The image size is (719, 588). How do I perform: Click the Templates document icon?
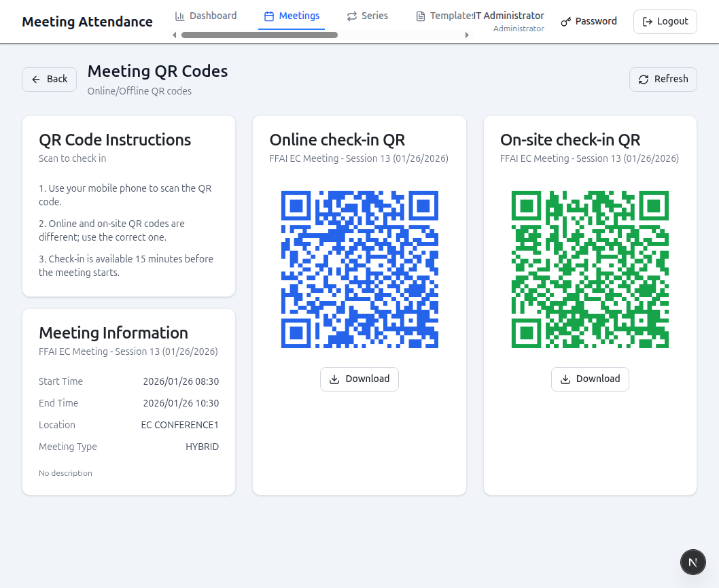(421, 16)
